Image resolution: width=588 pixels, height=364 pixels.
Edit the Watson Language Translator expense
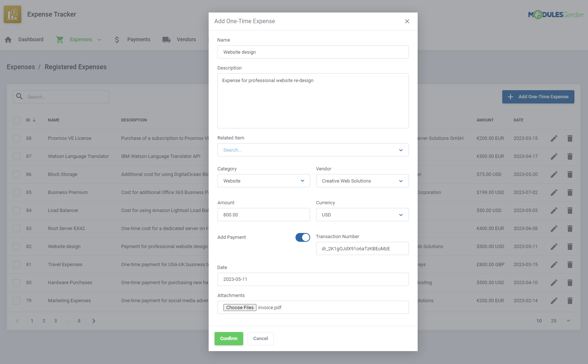(x=554, y=156)
